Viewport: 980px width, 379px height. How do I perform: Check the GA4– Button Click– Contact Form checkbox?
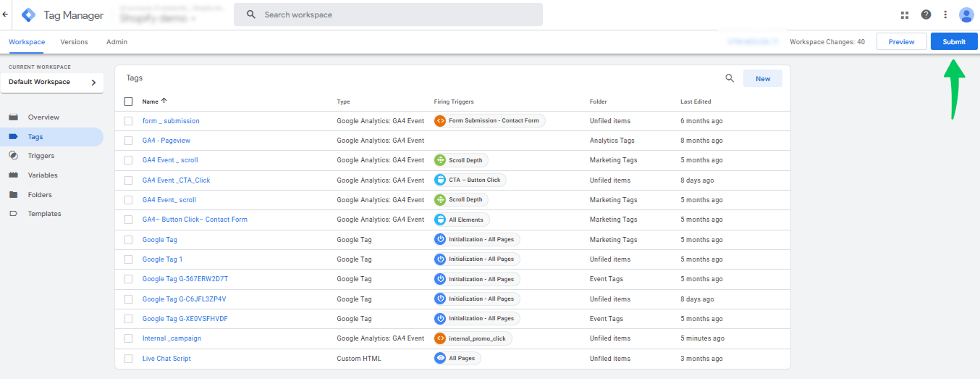pos(128,220)
